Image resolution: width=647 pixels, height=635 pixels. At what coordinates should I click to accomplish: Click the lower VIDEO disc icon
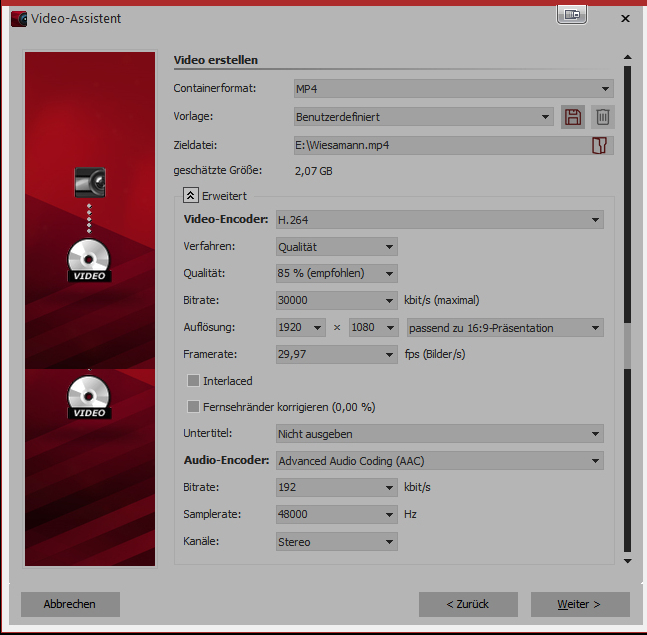(x=89, y=397)
